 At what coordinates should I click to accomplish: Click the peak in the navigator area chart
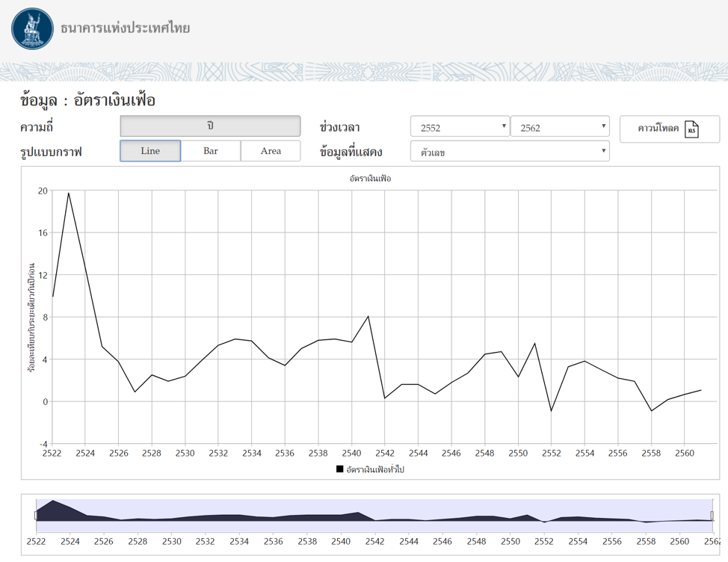(x=53, y=501)
